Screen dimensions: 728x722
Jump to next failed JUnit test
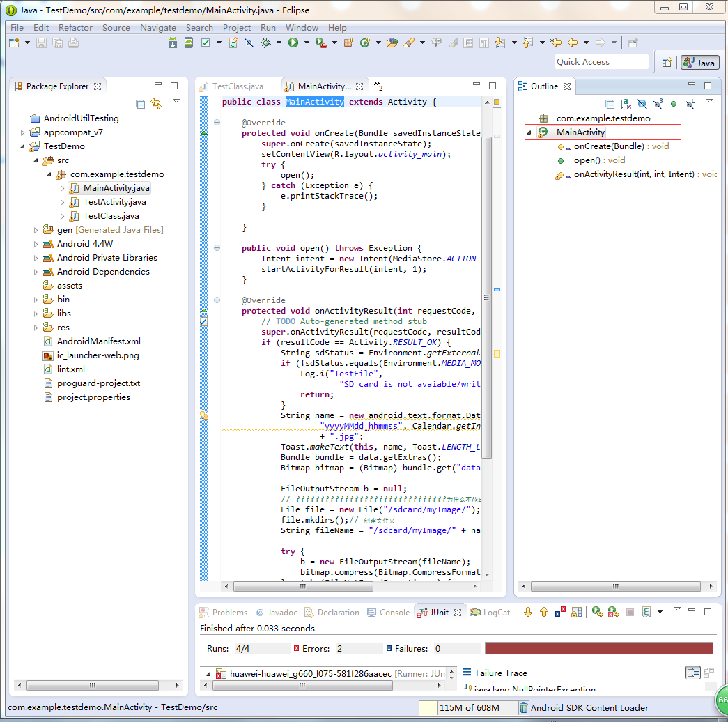pyautogui.click(x=528, y=613)
